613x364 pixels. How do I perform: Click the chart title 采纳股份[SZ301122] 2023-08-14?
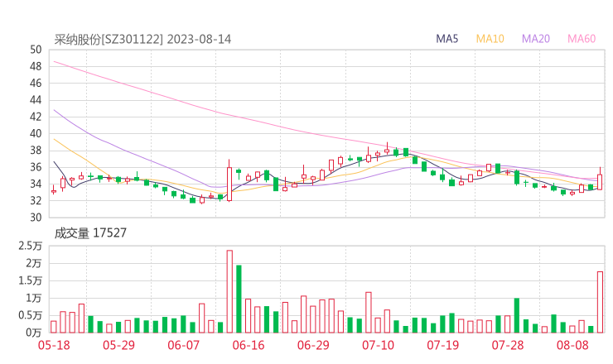[142, 40]
